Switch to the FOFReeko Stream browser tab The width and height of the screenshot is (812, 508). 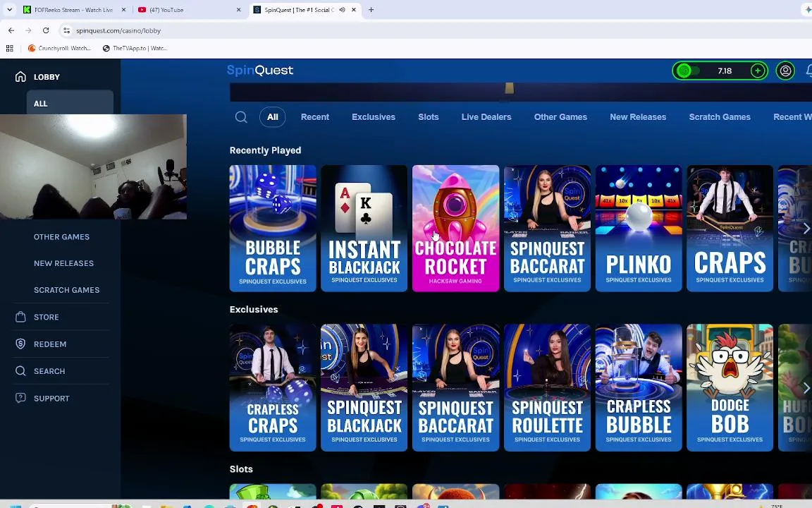pyautogui.click(x=73, y=10)
